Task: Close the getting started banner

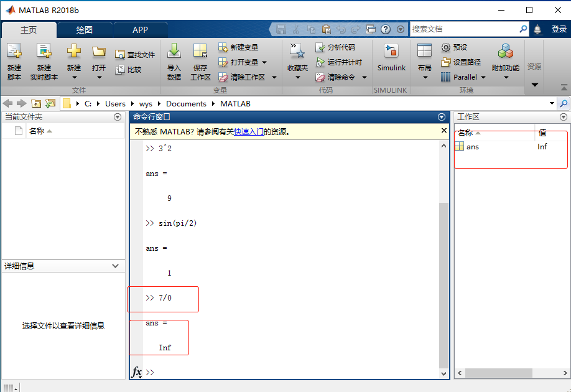Action: tap(444, 131)
